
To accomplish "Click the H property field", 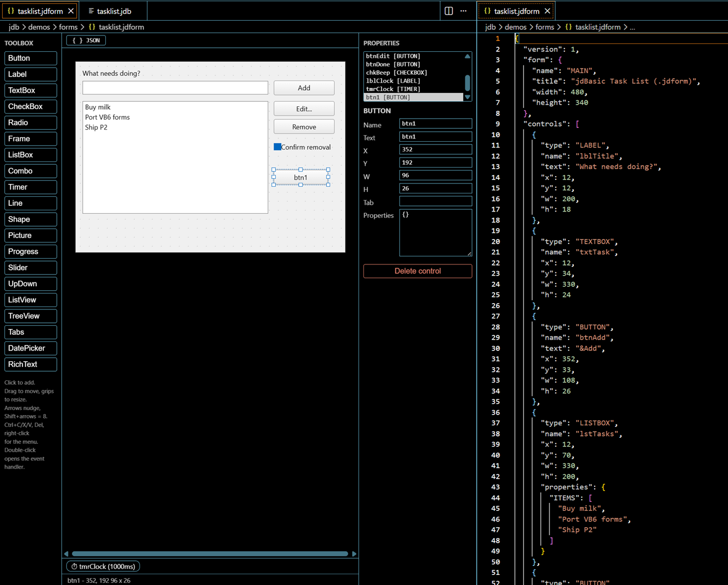I will coord(435,188).
